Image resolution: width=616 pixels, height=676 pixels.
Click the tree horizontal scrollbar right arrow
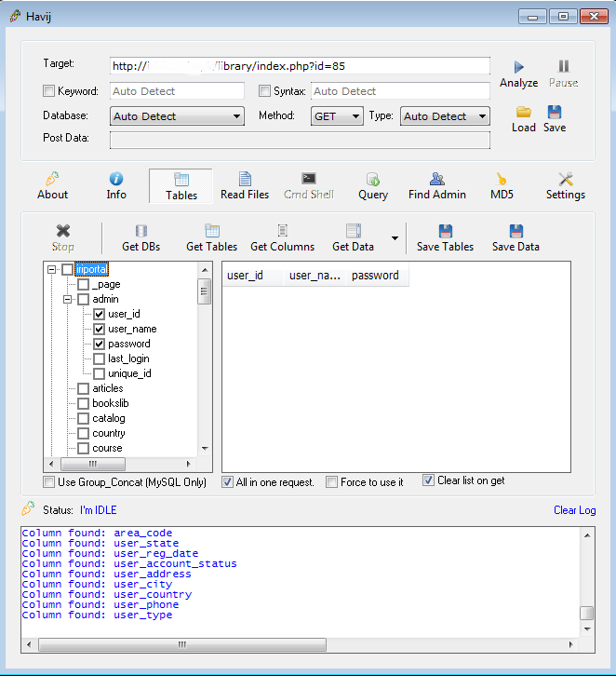188,465
